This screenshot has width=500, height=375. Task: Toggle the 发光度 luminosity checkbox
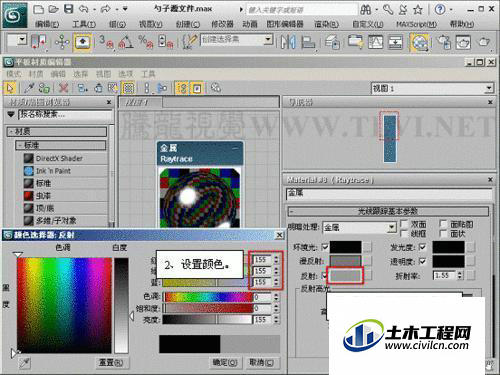coord(422,247)
